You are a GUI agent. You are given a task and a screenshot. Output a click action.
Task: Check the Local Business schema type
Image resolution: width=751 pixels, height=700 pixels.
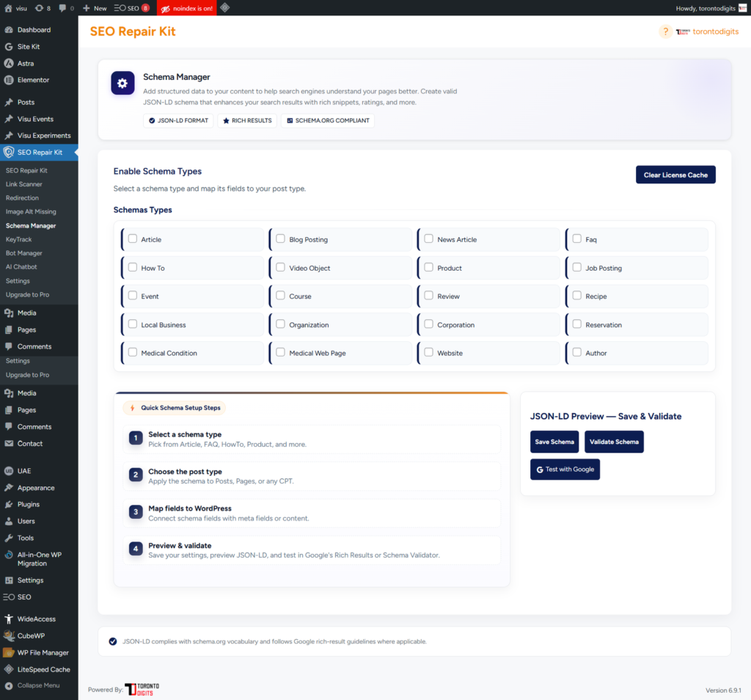pyautogui.click(x=133, y=324)
